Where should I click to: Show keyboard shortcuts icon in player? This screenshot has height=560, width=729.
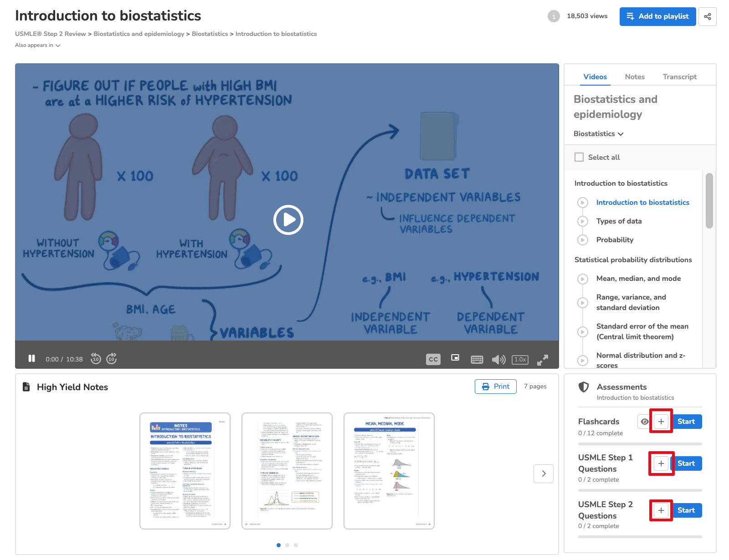click(477, 360)
